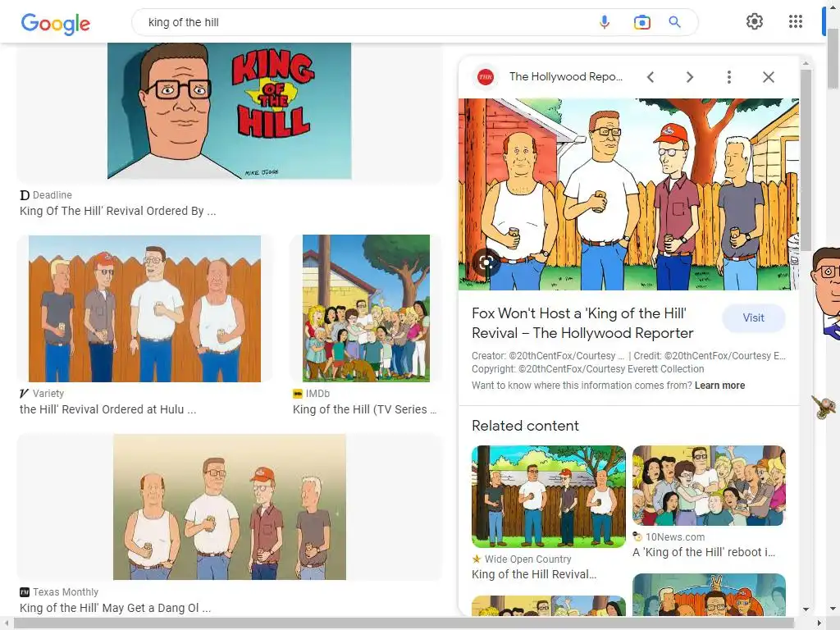Open the Deadline King of the Hill logo image
This screenshot has height=630, width=840.
tap(230, 111)
